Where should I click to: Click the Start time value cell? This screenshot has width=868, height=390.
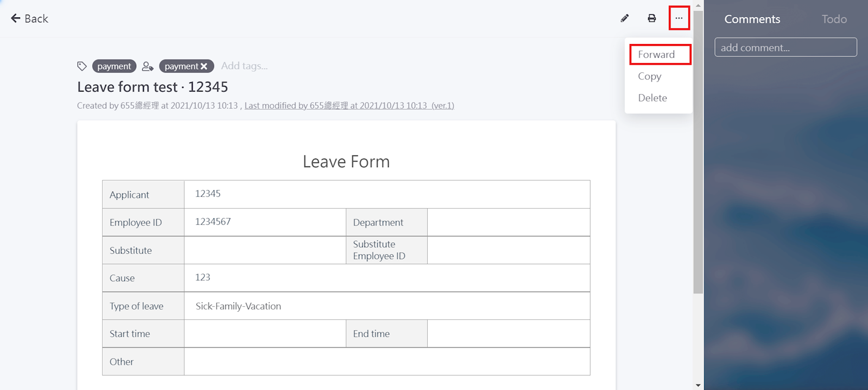coord(265,334)
